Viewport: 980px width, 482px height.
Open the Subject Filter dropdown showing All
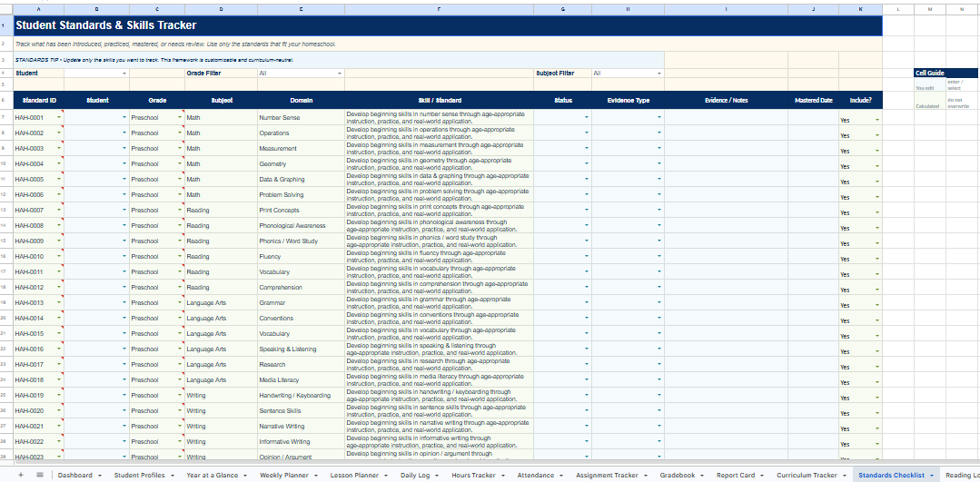[659, 73]
